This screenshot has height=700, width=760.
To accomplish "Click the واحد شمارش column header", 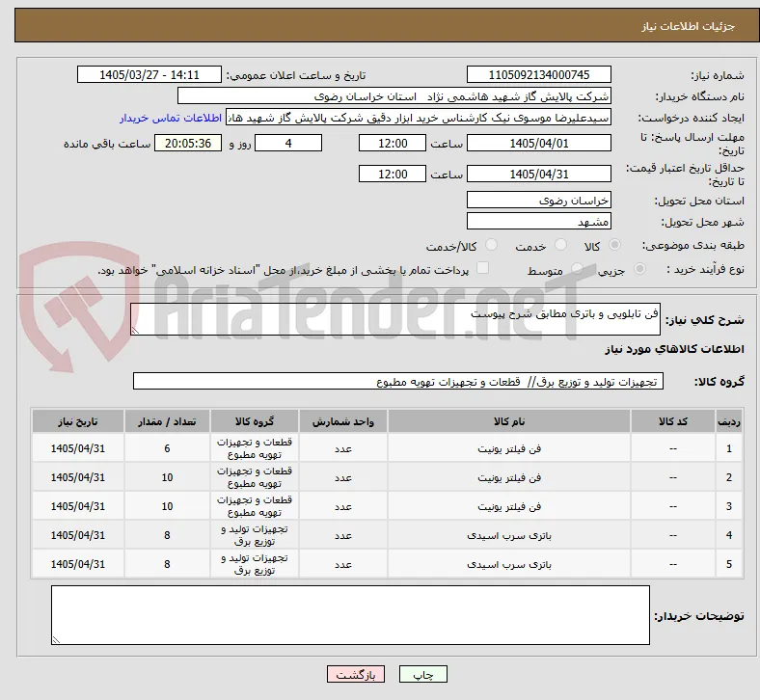I will pyautogui.click(x=342, y=421).
